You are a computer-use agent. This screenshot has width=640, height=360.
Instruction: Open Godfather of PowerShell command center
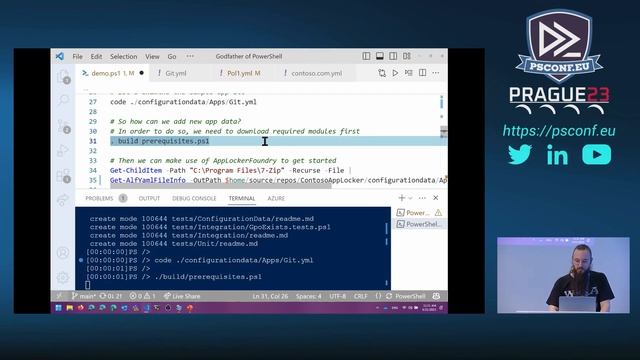(x=249, y=56)
